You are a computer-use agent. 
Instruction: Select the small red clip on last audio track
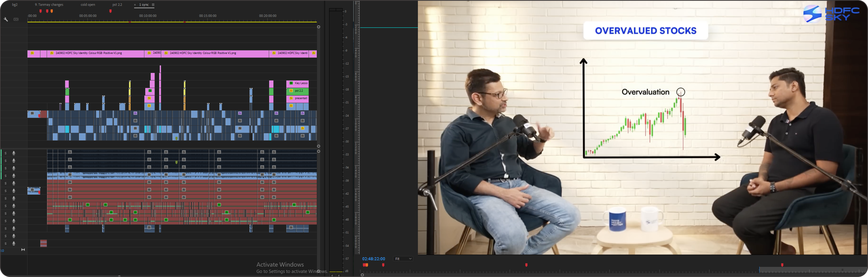coord(43,243)
